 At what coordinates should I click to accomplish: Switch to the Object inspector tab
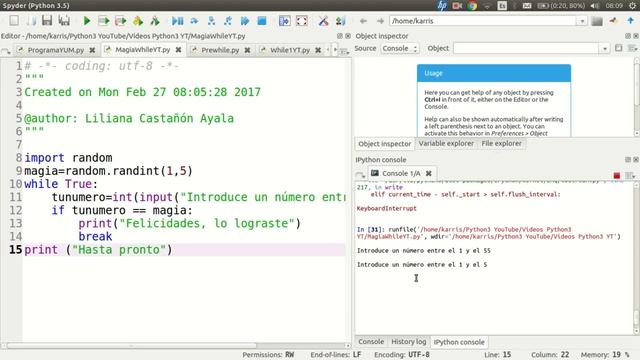point(384,144)
